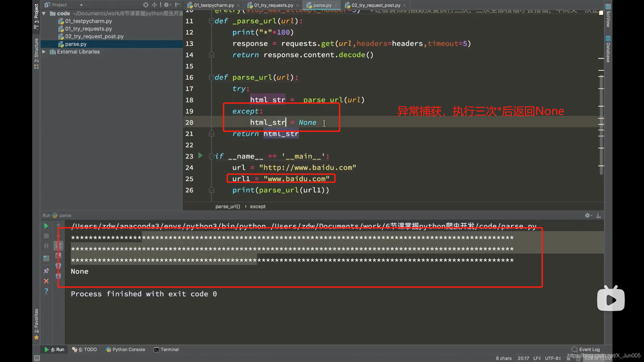
Task: Open the Project view dropdown
Action: coord(81,5)
